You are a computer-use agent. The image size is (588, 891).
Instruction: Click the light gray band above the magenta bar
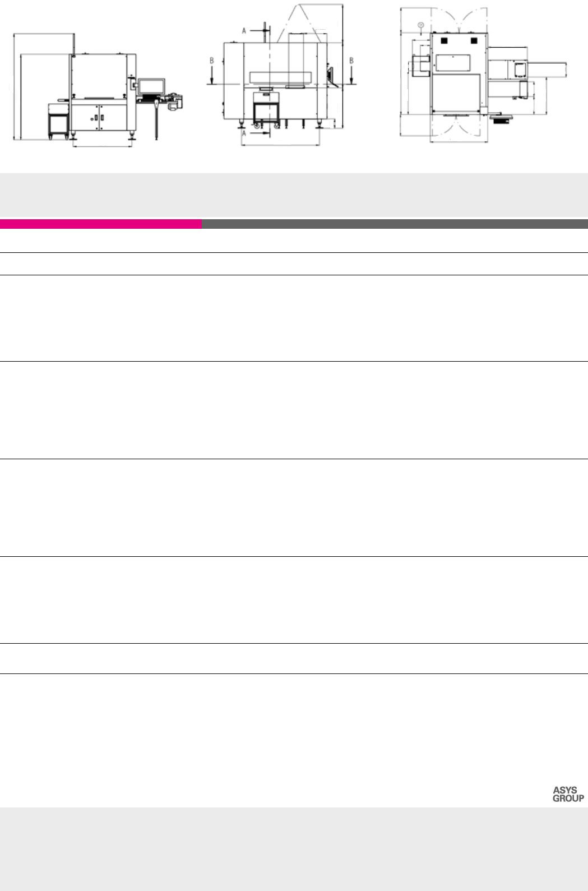coord(294,195)
